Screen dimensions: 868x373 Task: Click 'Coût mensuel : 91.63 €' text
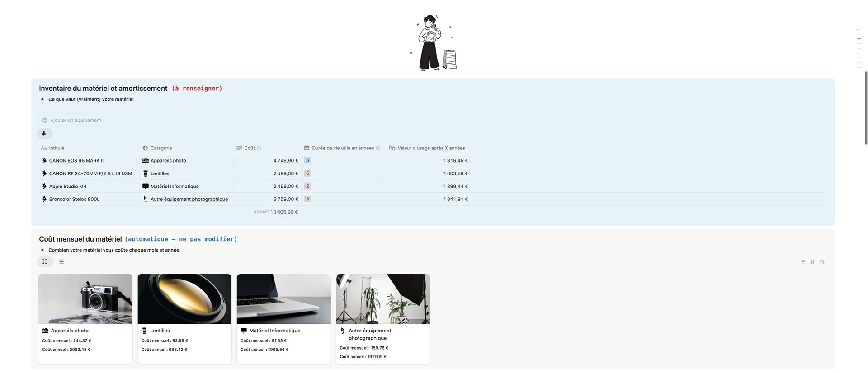[x=264, y=341]
